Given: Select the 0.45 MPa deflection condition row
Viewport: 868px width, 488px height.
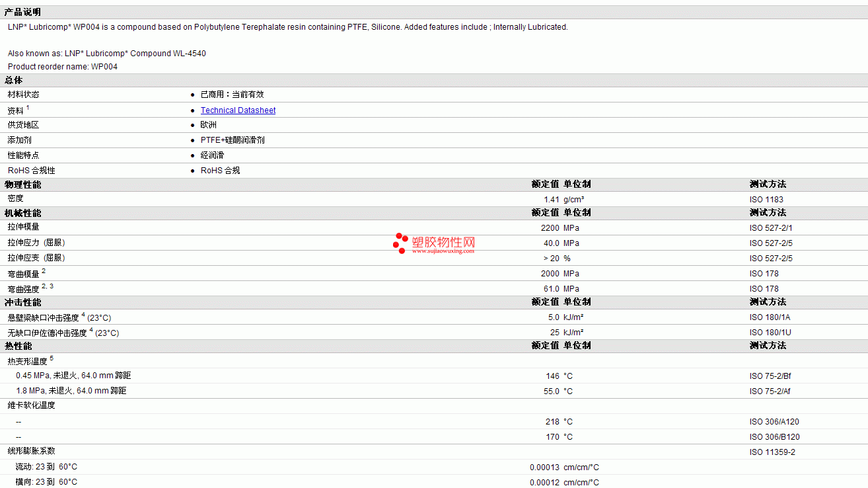Looking at the screenshot, I should [x=73, y=376].
